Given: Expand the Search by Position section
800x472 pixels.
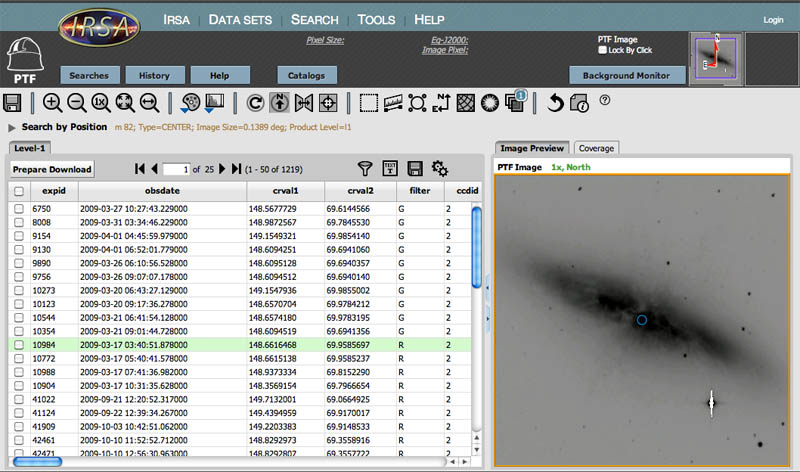Looking at the screenshot, I should coord(12,127).
